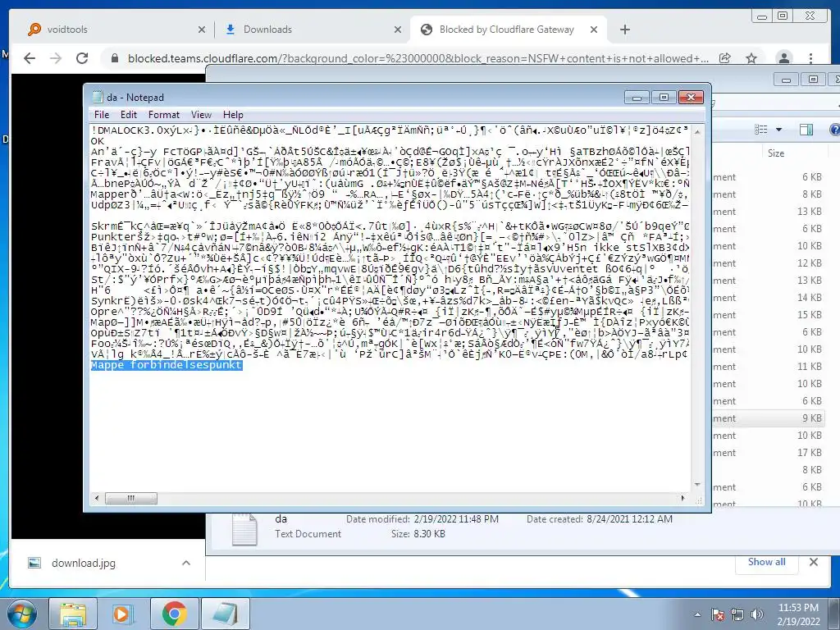
Task: Toggle Explorer preview pane icon
Action: [x=806, y=130]
